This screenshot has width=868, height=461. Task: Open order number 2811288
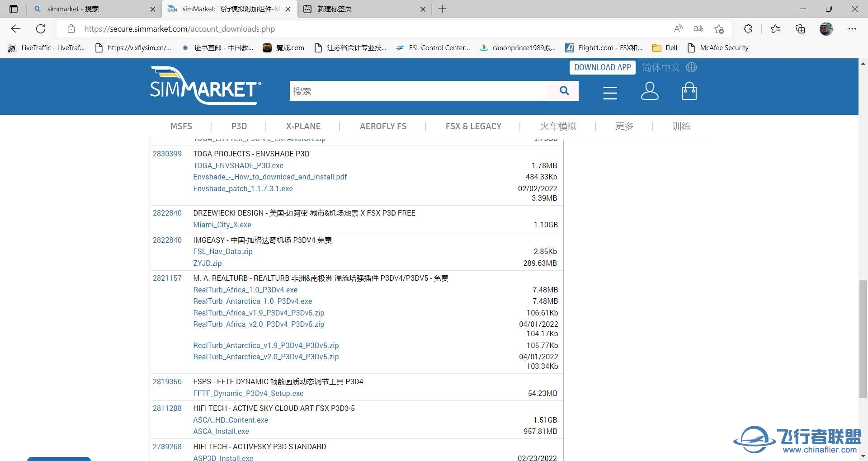pyautogui.click(x=167, y=408)
